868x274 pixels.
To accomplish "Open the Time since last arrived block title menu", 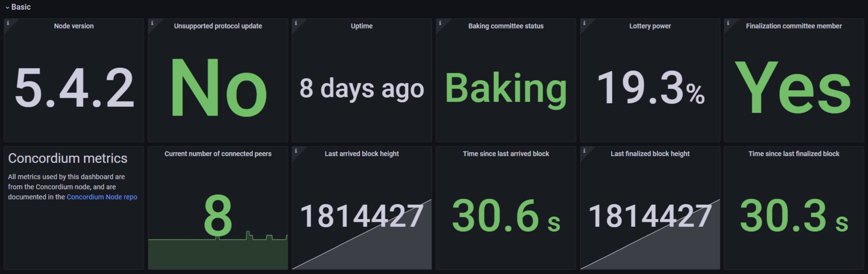I will pos(506,154).
